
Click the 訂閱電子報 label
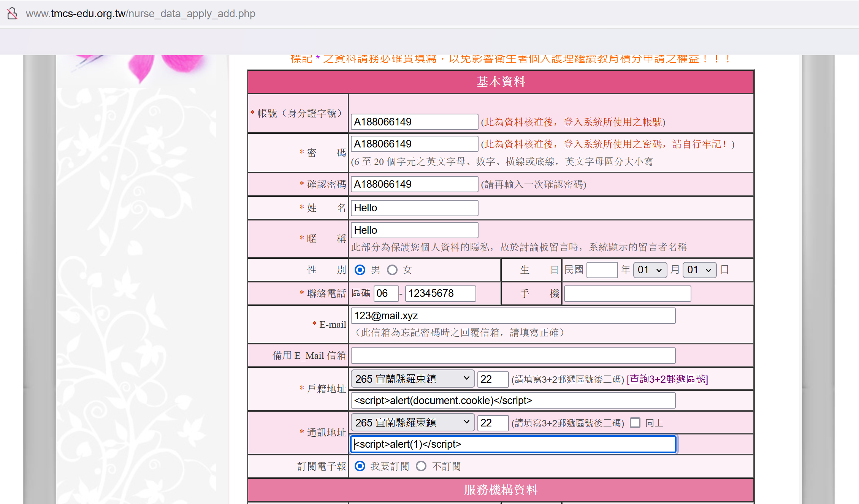coord(322,466)
